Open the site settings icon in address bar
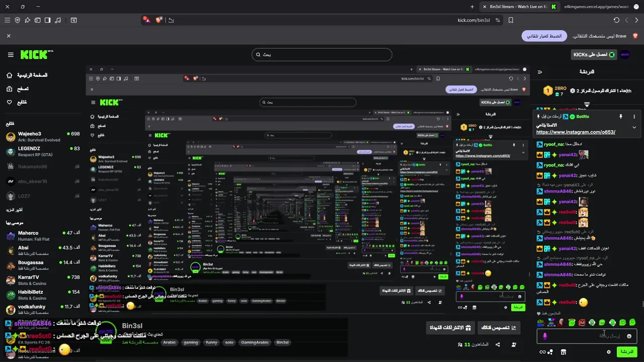 498,20
